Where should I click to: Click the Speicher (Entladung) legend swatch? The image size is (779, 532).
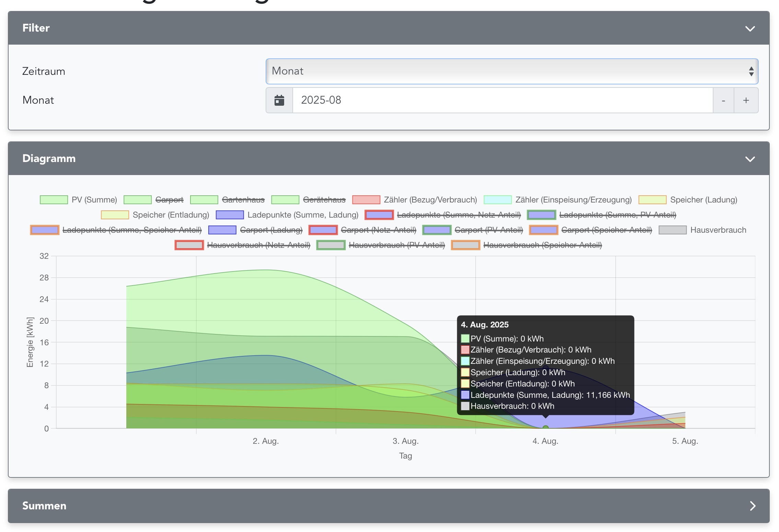pos(115,215)
